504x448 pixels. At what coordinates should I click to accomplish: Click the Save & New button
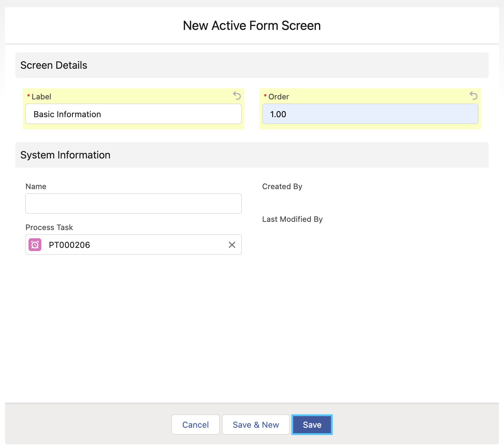point(256,424)
